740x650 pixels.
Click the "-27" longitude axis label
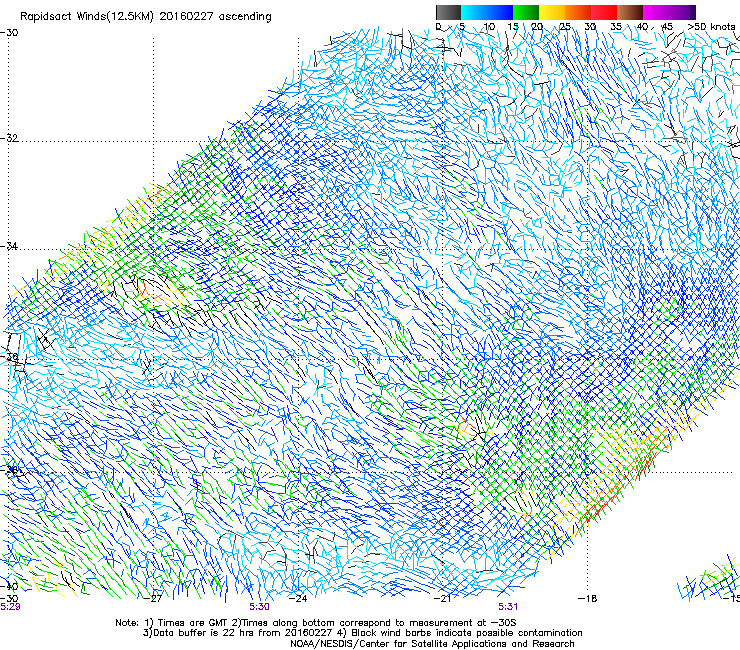(x=153, y=599)
